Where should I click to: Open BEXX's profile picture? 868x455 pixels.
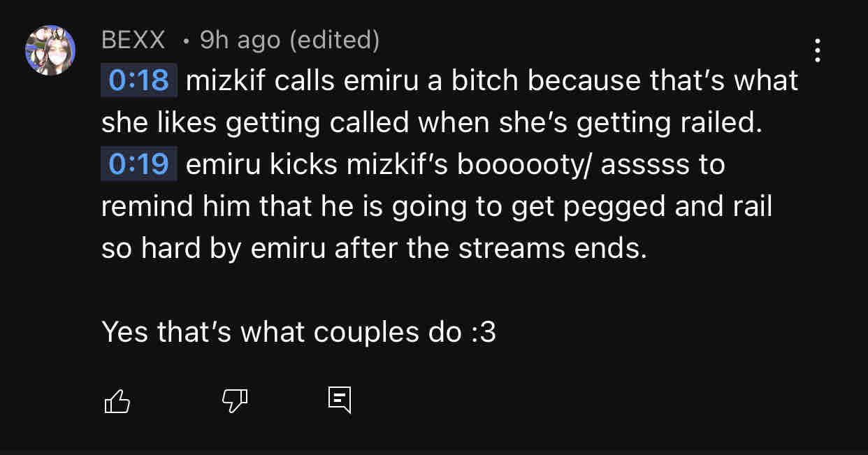pyautogui.click(x=51, y=50)
